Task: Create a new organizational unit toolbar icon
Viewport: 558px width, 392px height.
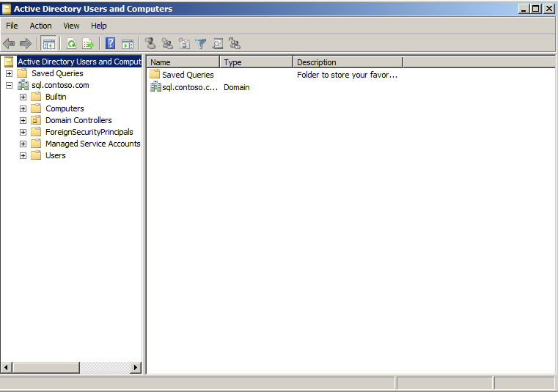Action: click(184, 43)
